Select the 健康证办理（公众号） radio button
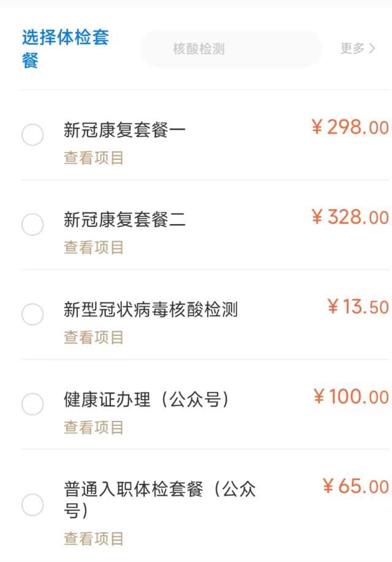This screenshot has width=392, height=562. [32, 403]
